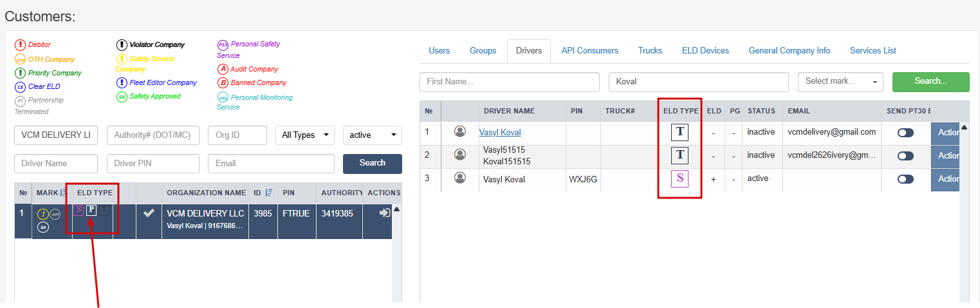The image size is (980, 308).
Task: Click the T ELD type icon for vcmdelivery@gmail.com driver
Action: 680,131
